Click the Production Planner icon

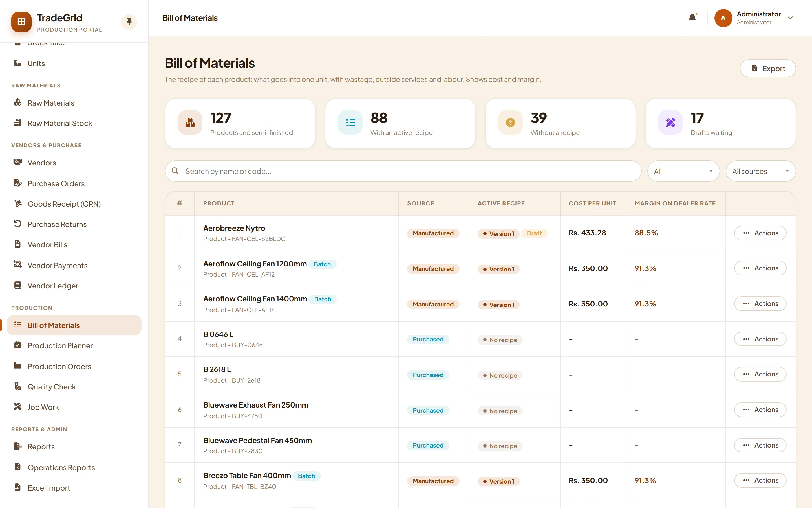(17, 345)
